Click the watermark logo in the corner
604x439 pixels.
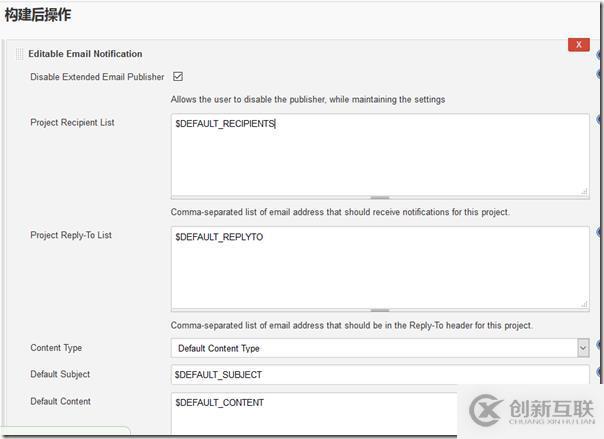(530, 412)
